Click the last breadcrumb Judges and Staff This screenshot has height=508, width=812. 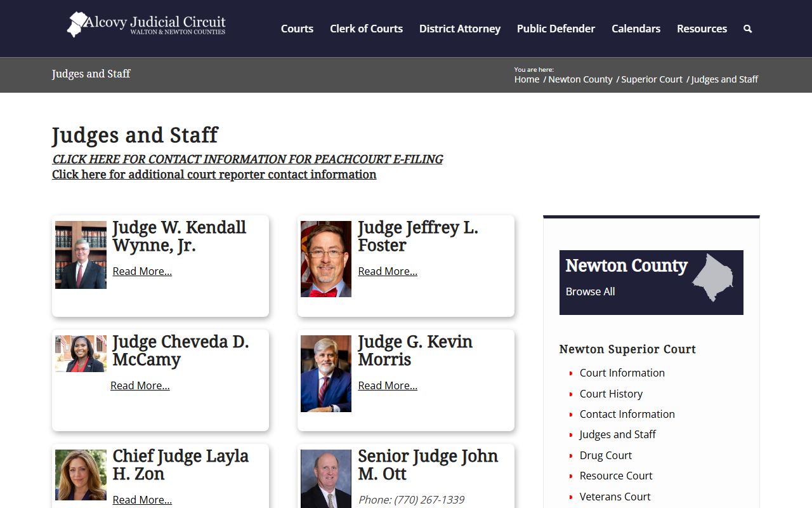[724, 79]
